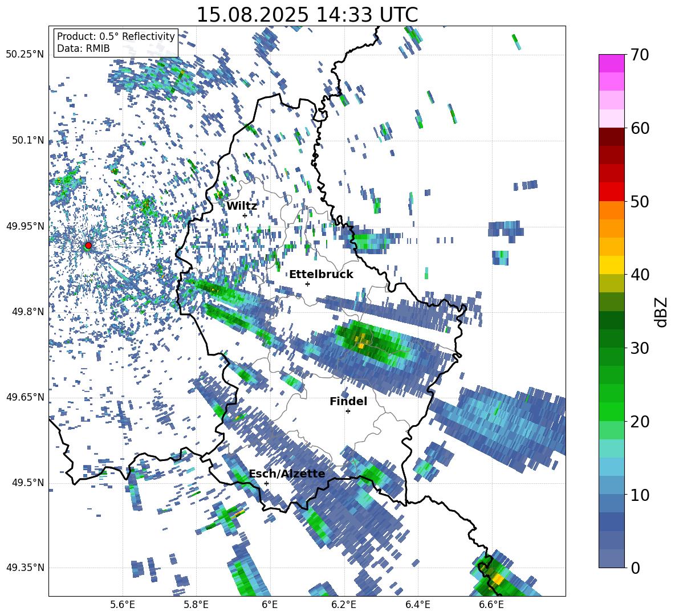Click the 60 tick on the colorbar

[x=640, y=128]
